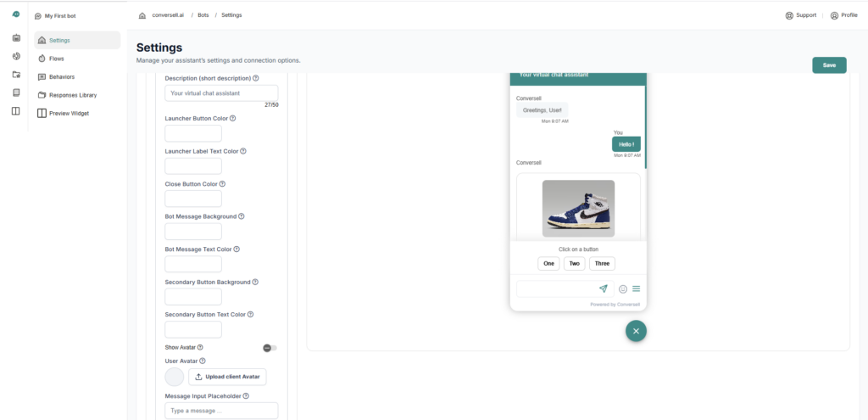This screenshot has height=420, width=868.
Task: Open the Flows section in sidebar
Action: pyautogui.click(x=56, y=59)
